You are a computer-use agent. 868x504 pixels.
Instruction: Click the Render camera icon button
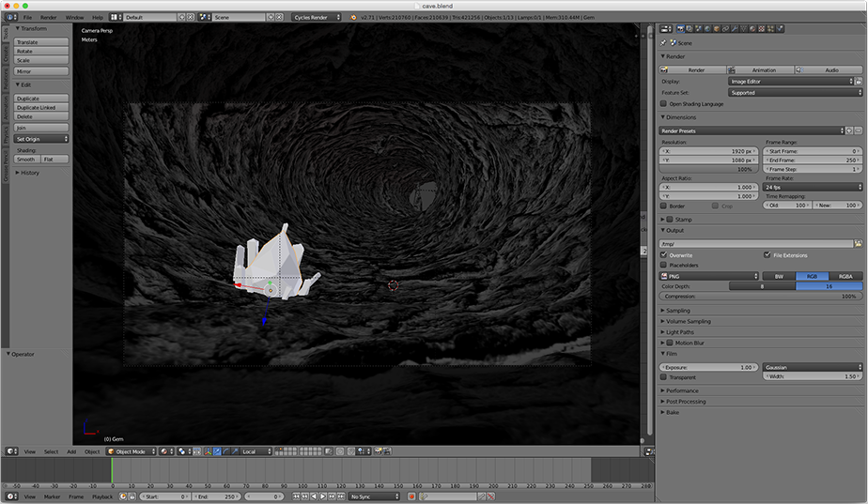tap(696, 69)
